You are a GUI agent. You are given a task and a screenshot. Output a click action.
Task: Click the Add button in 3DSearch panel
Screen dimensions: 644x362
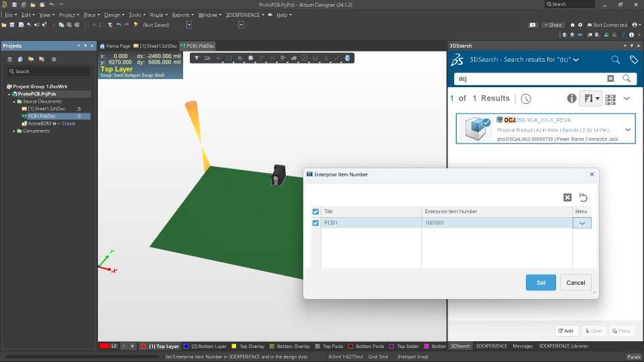566,330
